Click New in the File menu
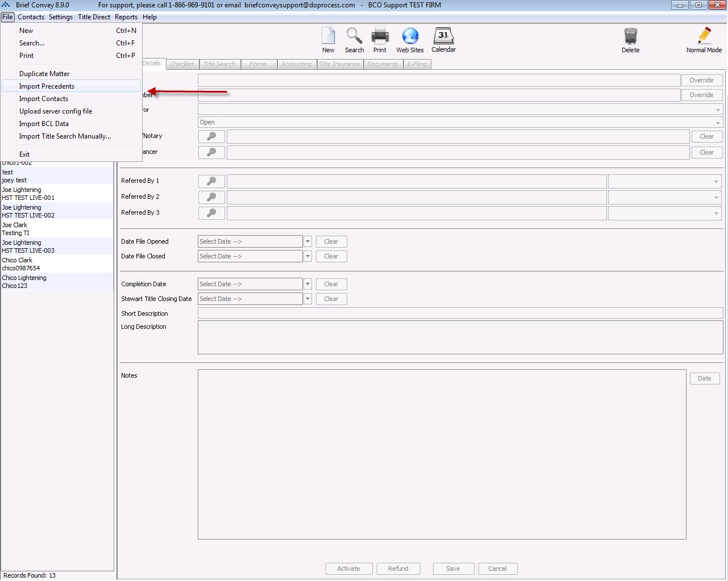 tap(71, 31)
